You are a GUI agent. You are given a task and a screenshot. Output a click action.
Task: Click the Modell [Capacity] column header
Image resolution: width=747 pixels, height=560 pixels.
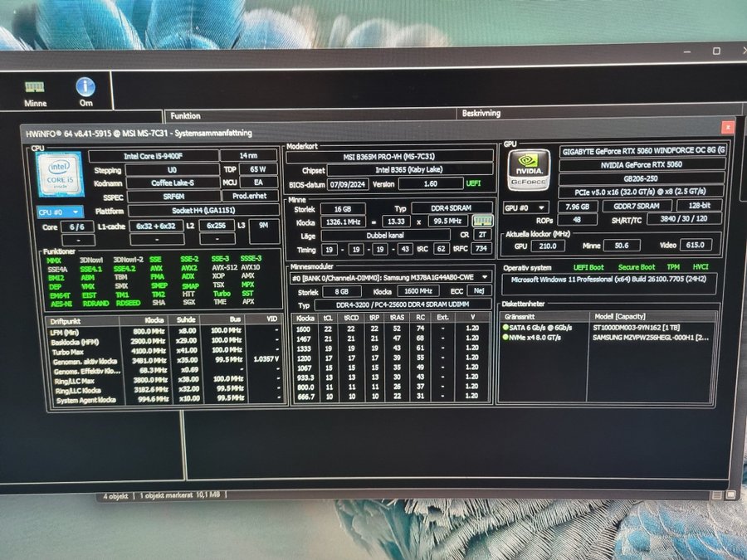pyautogui.click(x=631, y=317)
